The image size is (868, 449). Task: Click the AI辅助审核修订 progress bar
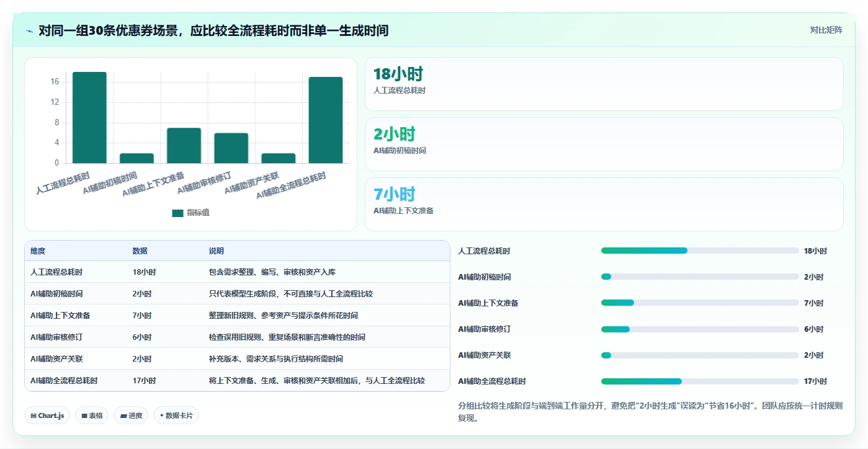(x=700, y=329)
